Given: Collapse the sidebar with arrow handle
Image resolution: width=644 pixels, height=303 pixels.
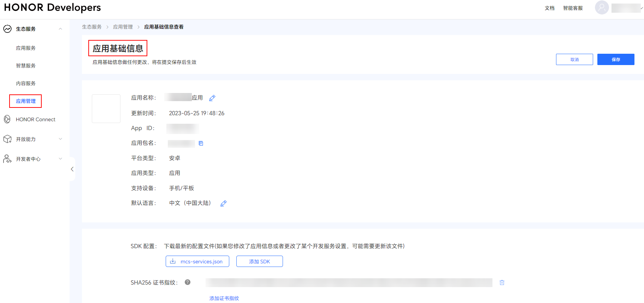Looking at the screenshot, I should [x=72, y=169].
